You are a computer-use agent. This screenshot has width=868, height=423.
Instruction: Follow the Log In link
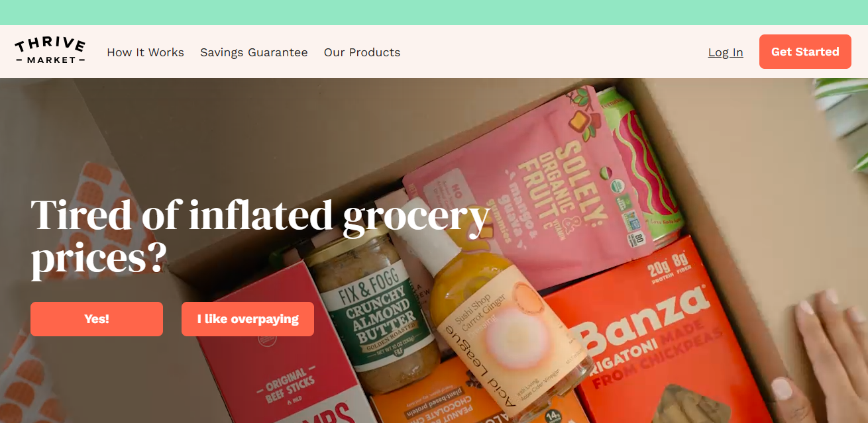[x=726, y=52]
